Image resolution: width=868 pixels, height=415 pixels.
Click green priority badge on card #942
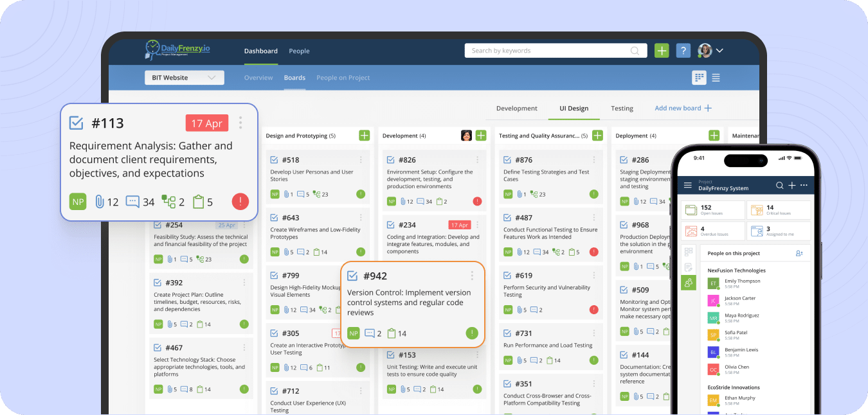pos(472,333)
